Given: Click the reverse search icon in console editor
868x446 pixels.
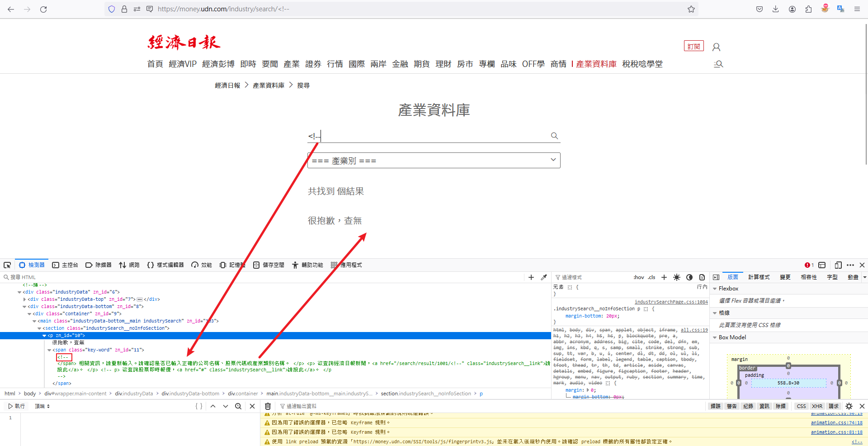Looking at the screenshot, I should click(x=238, y=406).
